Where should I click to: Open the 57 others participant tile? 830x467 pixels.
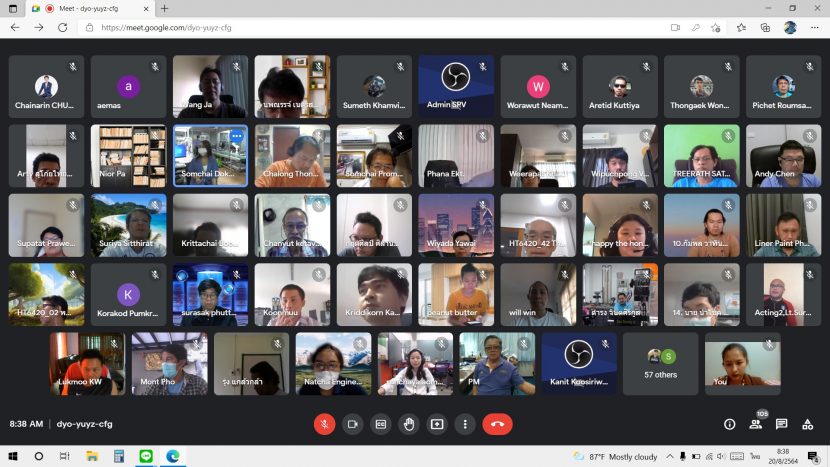point(660,363)
